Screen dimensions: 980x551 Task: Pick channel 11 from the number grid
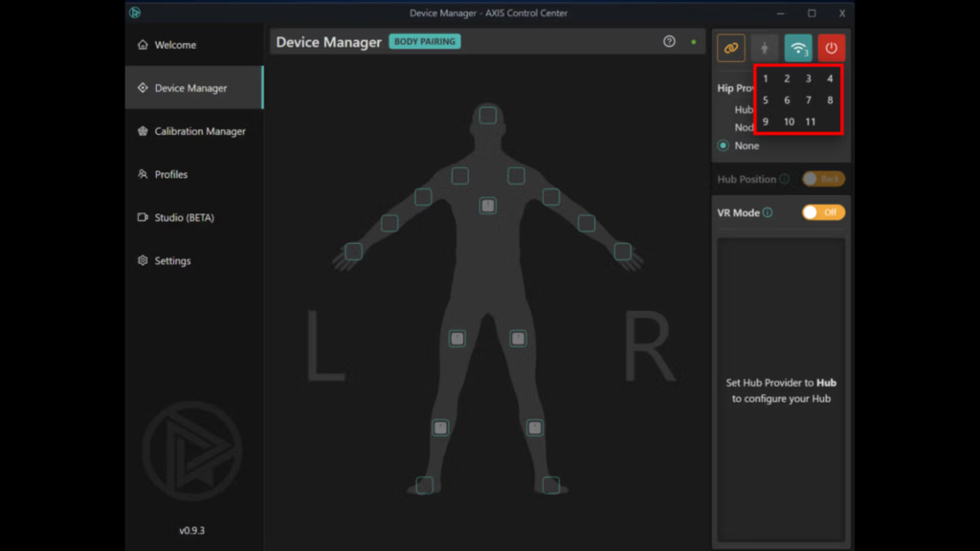pyautogui.click(x=811, y=122)
